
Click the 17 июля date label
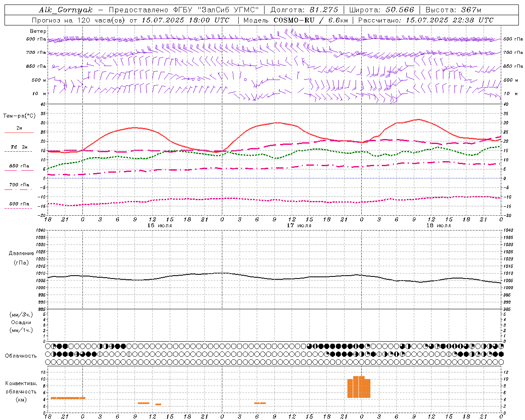[x=299, y=226]
